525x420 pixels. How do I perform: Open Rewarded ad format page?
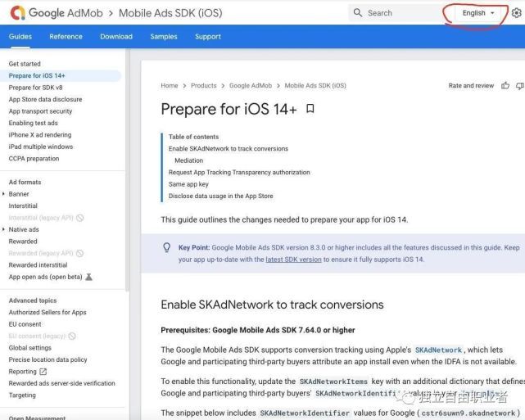coord(23,241)
